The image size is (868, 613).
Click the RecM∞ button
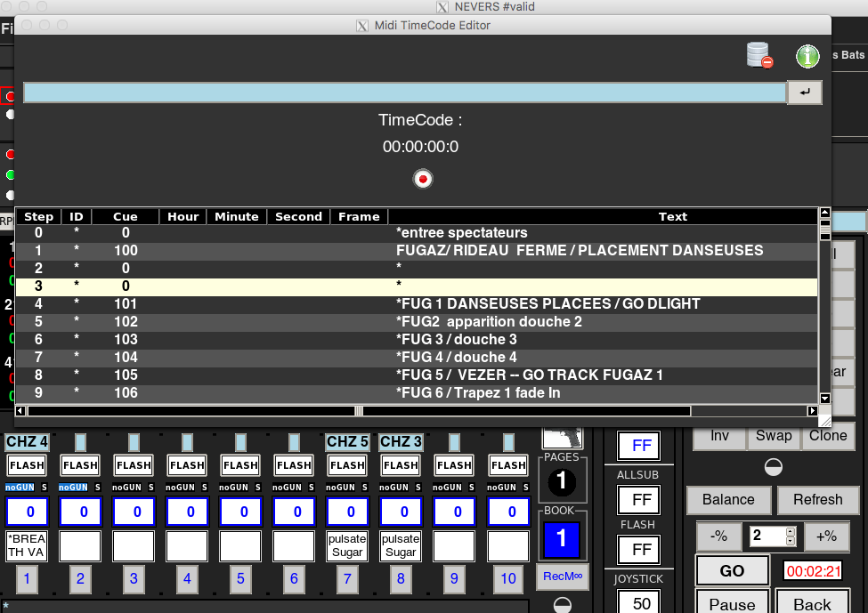(x=562, y=577)
